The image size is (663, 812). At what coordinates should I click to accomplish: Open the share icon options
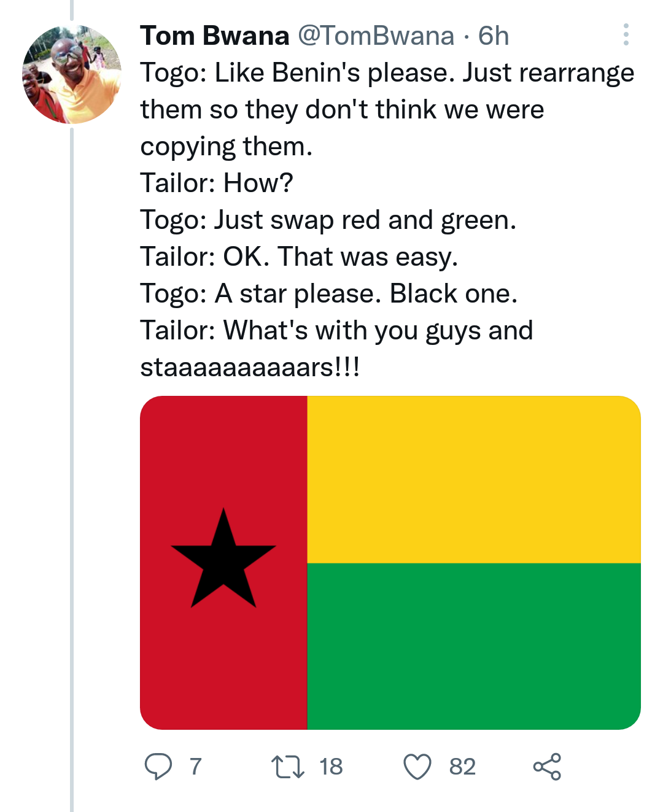pyautogui.click(x=547, y=767)
